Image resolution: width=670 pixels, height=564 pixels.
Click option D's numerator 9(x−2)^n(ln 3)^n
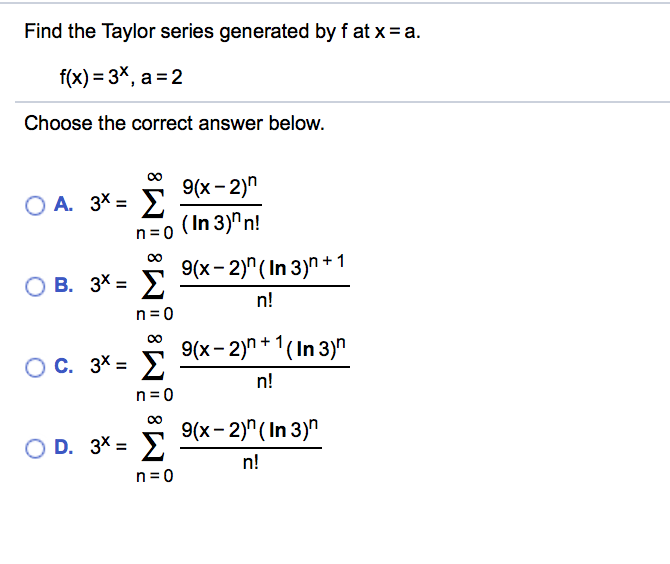(x=250, y=429)
